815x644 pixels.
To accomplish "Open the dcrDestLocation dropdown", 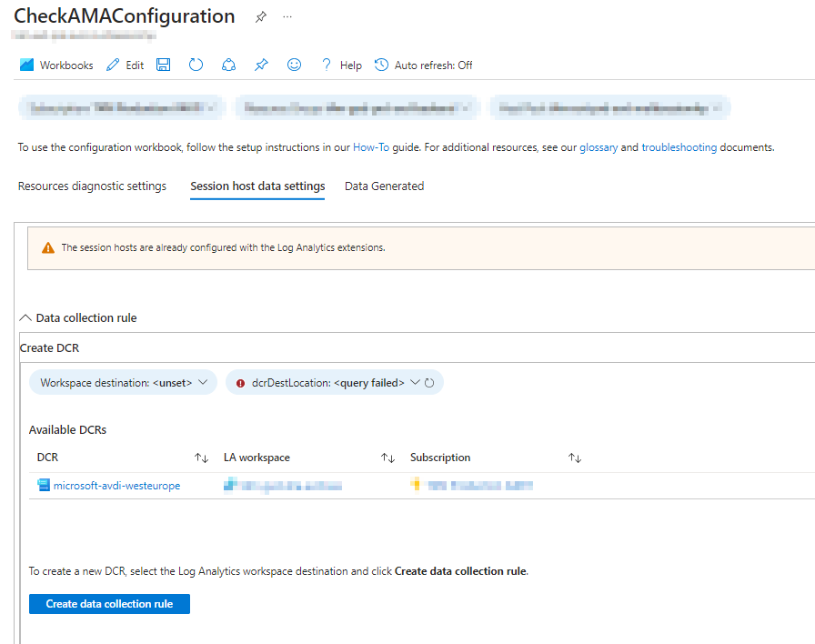I will (x=414, y=382).
